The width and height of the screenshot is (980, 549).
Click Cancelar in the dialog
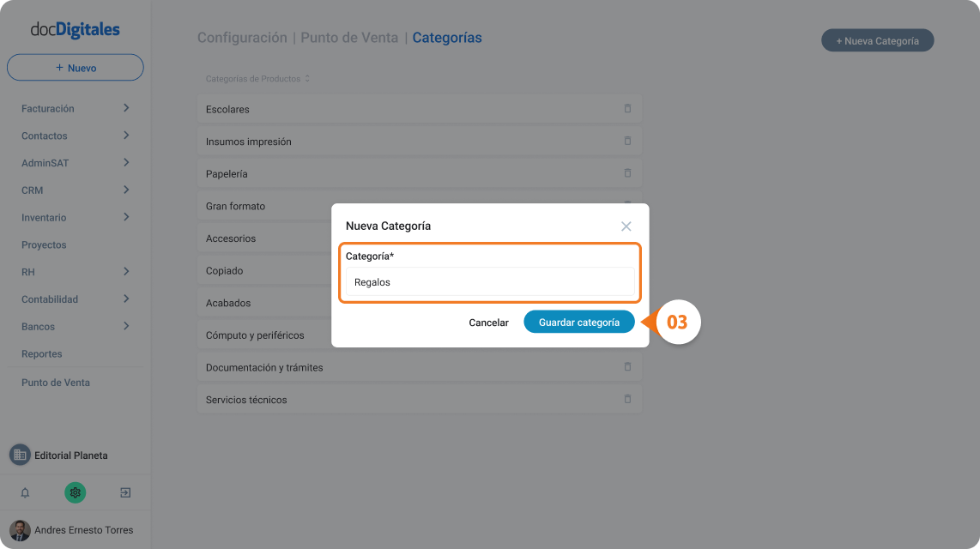(489, 323)
